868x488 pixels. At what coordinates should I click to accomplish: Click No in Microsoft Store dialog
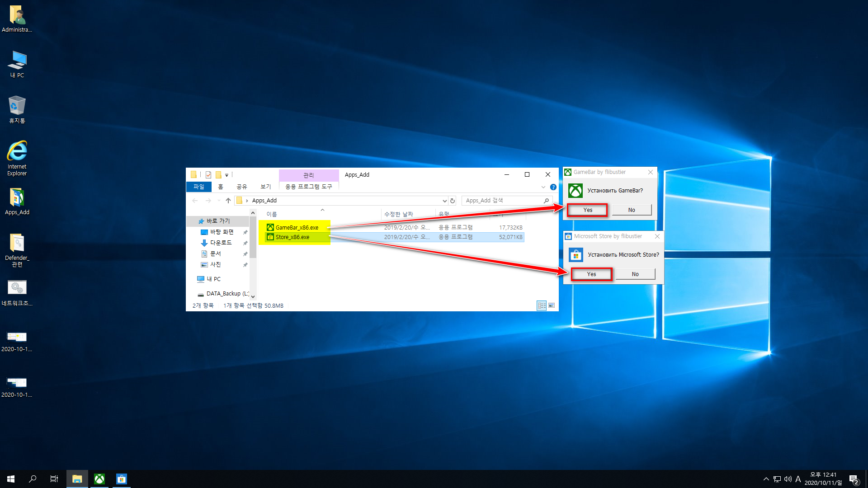click(635, 274)
